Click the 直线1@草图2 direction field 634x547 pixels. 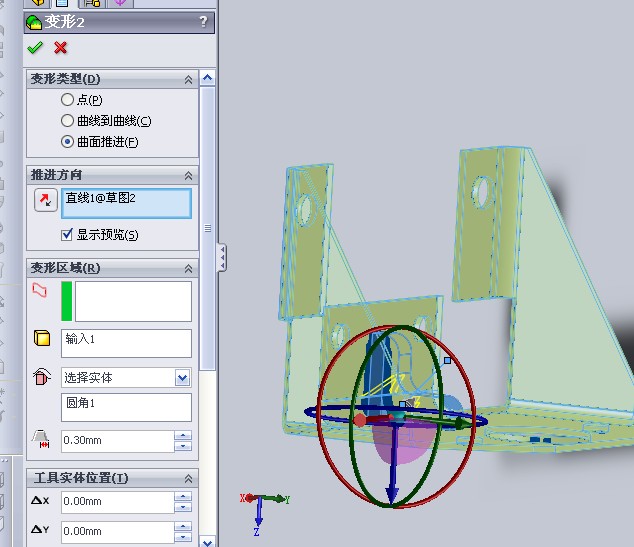point(126,203)
